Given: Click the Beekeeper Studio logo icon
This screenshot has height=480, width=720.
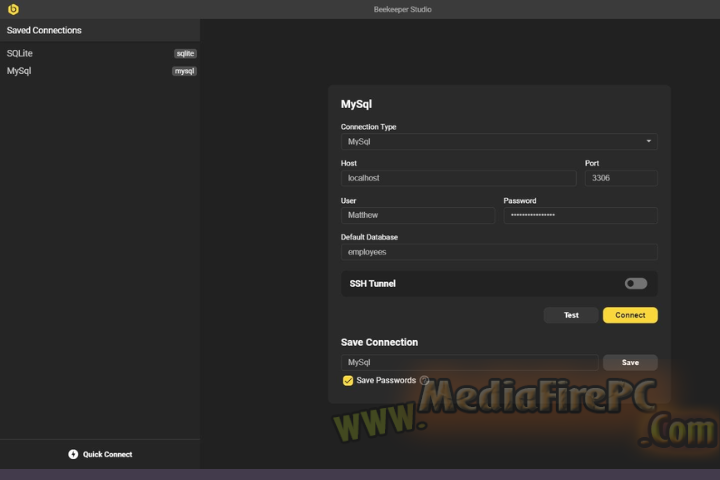Looking at the screenshot, I should click(x=13, y=9).
